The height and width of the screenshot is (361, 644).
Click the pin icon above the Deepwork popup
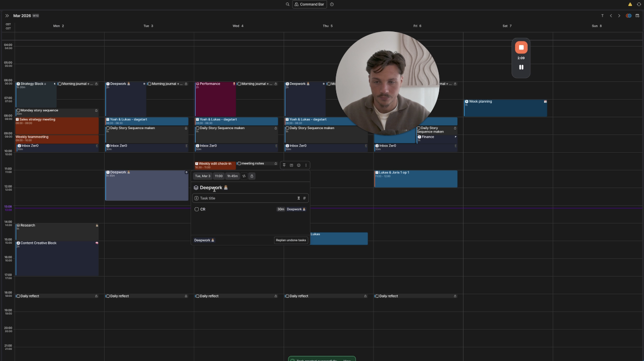[x=284, y=165]
